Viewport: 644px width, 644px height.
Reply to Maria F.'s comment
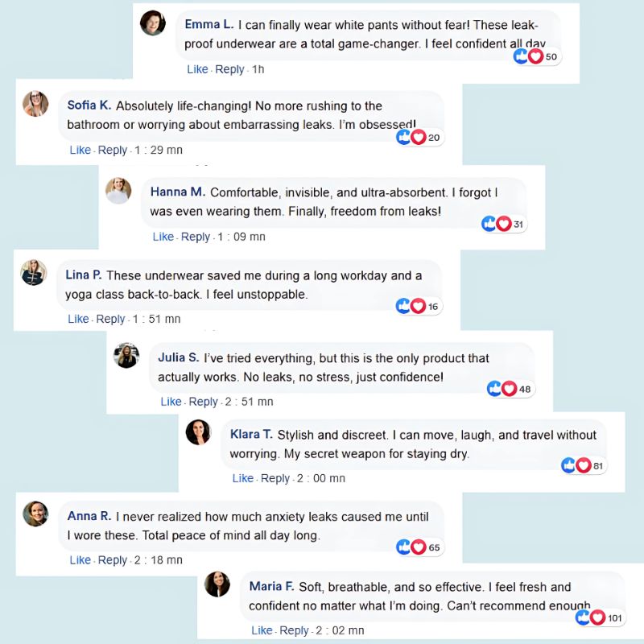tap(294, 630)
